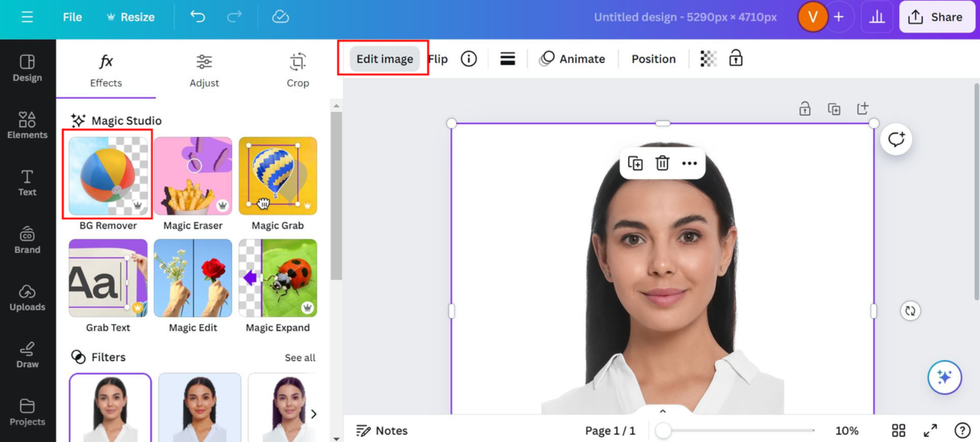Open the Help question mark button
This screenshot has height=442, width=980.
point(962,430)
